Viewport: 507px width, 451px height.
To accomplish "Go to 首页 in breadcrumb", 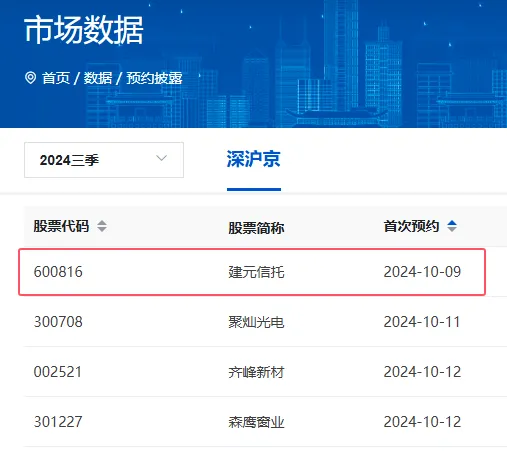I will (x=56, y=78).
